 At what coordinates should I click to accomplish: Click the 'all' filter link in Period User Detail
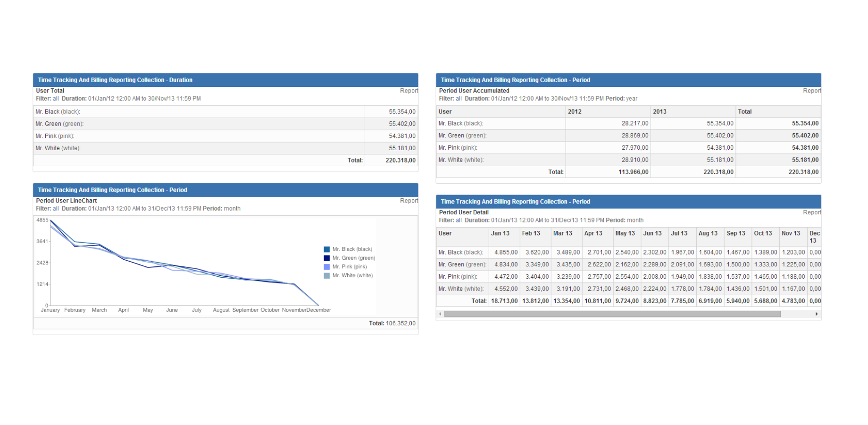point(459,221)
